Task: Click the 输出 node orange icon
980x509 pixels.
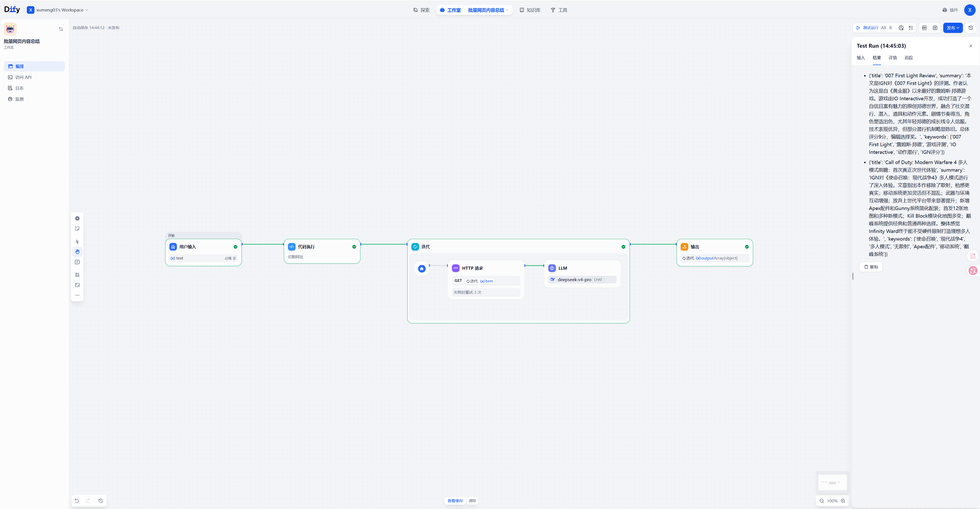Action: (684, 246)
